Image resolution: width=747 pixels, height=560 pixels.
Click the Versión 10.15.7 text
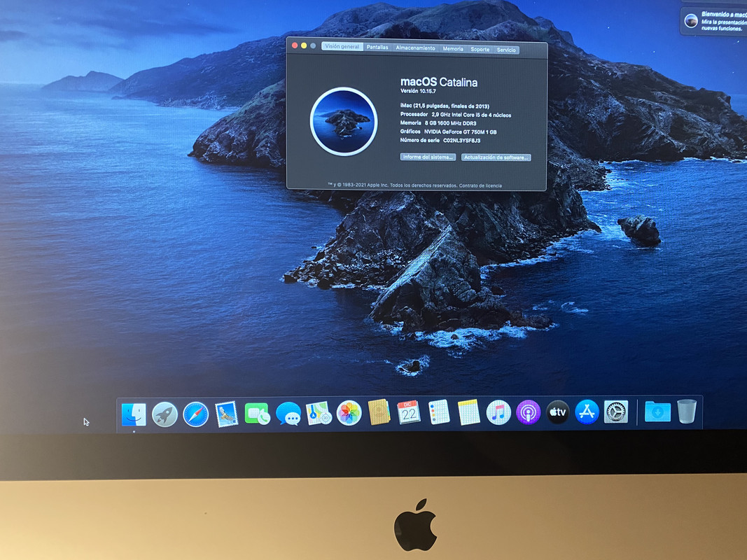418,91
